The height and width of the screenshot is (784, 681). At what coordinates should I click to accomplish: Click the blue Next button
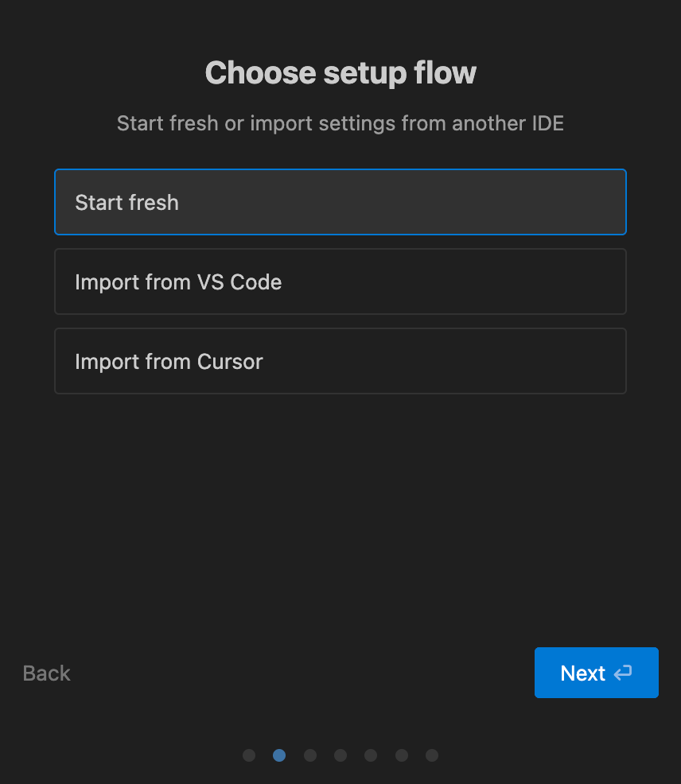point(596,673)
